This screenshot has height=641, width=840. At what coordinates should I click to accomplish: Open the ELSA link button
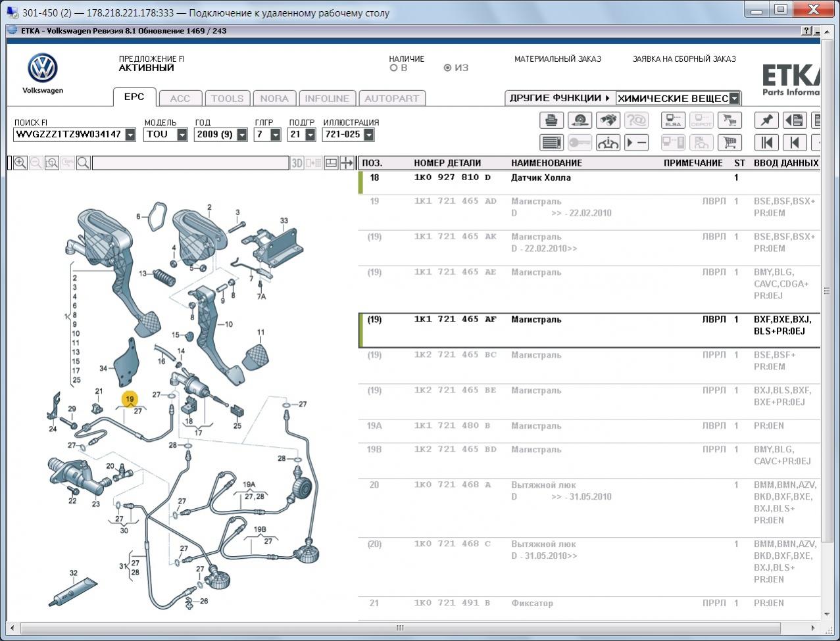pyautogui.click(x=673, y=120)
